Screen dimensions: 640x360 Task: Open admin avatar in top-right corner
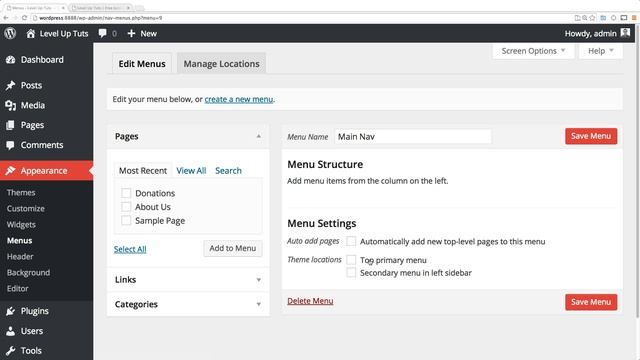point(625,33)
